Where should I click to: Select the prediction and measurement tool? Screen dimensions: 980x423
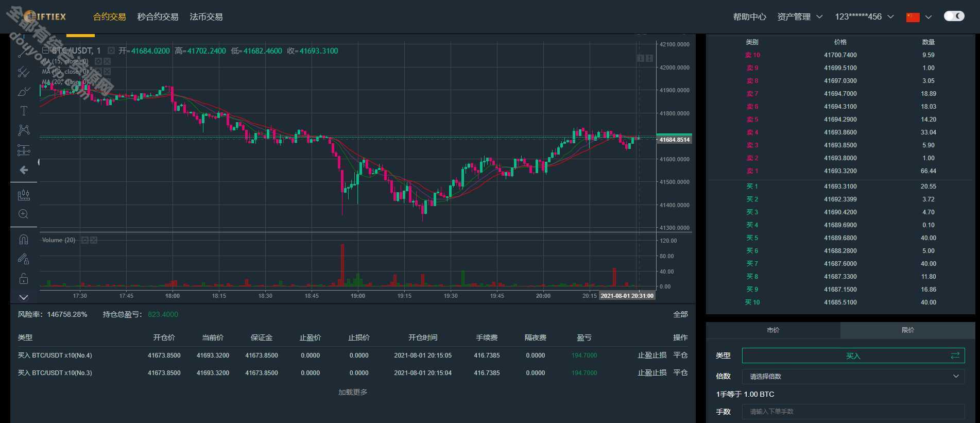[x=24, y=150]
